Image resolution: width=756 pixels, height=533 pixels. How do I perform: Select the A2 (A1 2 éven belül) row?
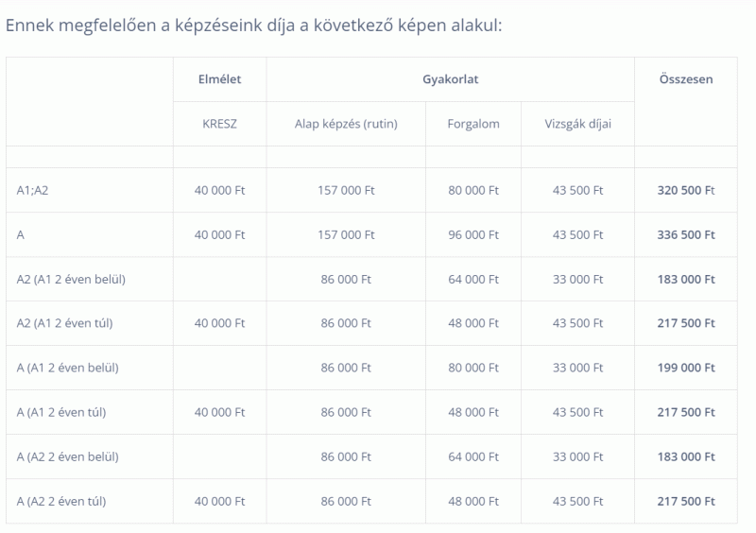pos(371,280)
